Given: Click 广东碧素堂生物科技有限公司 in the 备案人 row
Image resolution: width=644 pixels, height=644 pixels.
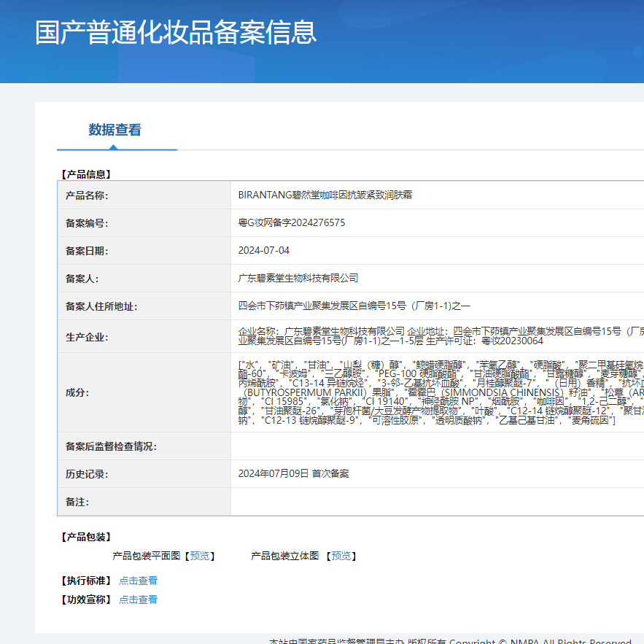Looking at the screenshot, I should [x=298, y=279].
